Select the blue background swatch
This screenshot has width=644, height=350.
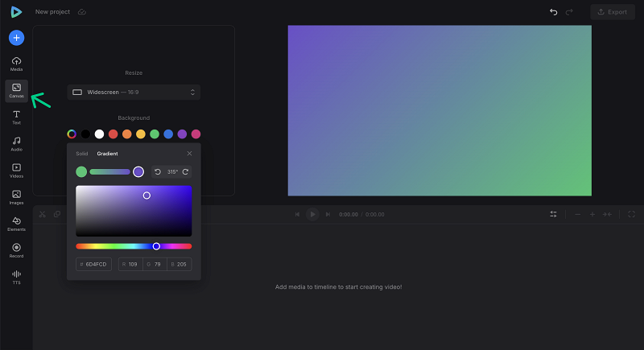click(x=168, y=134)
